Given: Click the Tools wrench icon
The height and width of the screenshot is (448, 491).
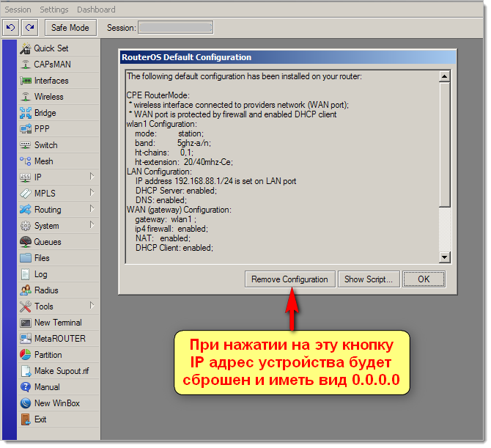Looking at the screenshot, I should click(x=26, y=306).
